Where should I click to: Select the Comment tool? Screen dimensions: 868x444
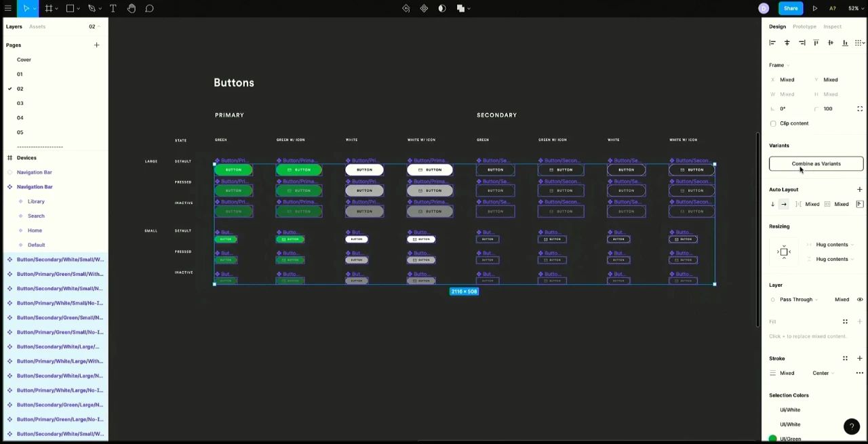point(149,8)
